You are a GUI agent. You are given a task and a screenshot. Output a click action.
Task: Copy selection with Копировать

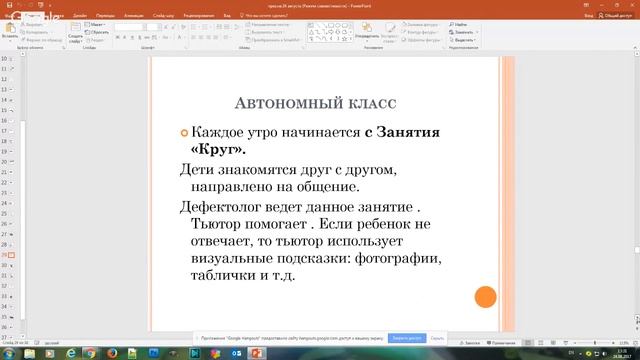click(x=34, y=32)
